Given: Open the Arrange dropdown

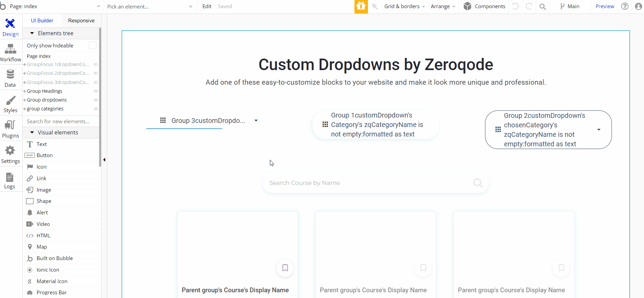Looking at the screenshot, I should pos(443,6).
